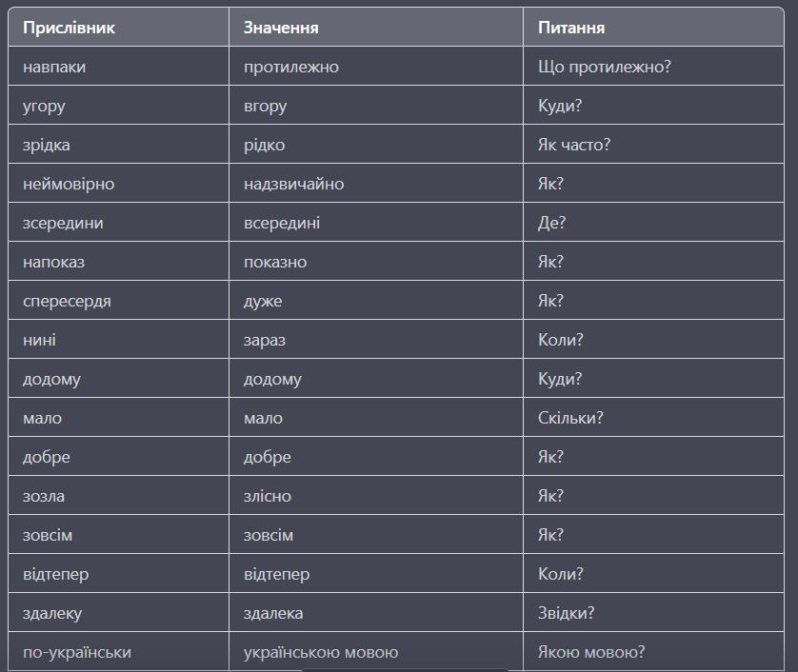Click the Питання column header
The image size is (798, 672).
coord(571,28)
